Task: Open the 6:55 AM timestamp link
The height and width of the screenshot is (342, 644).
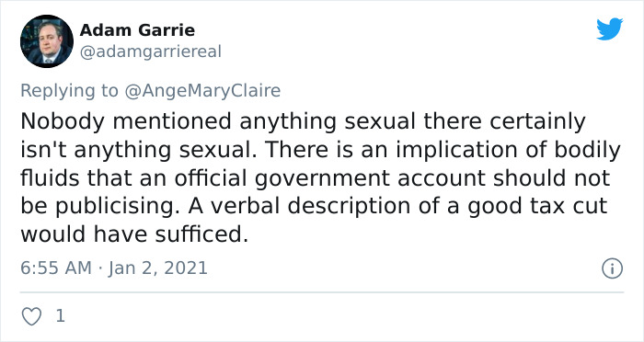Action: pyautogui.click(x=56, y=268)
